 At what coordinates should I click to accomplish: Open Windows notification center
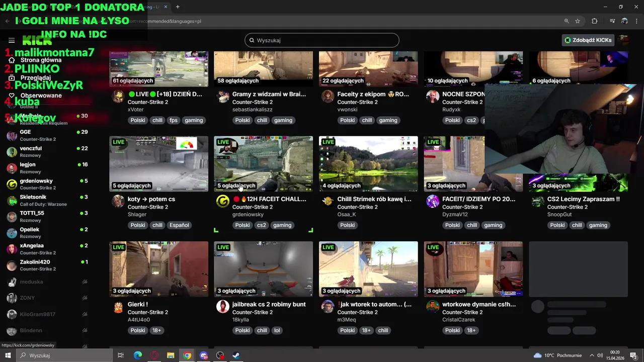(634, 355)
